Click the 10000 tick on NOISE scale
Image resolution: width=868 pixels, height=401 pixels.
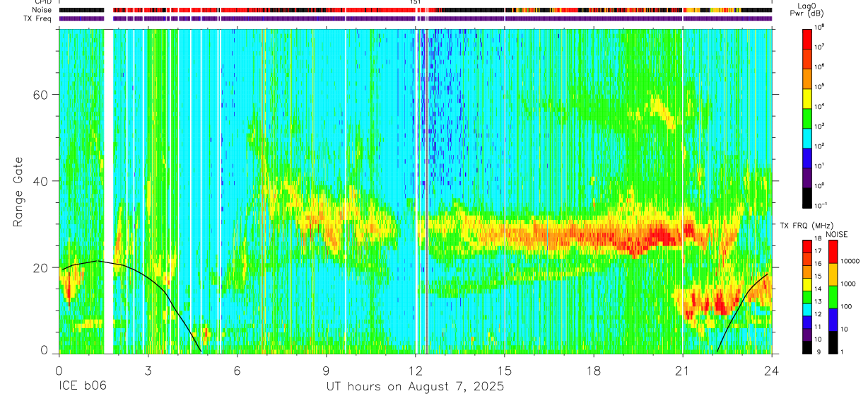[x=850, y=260]
